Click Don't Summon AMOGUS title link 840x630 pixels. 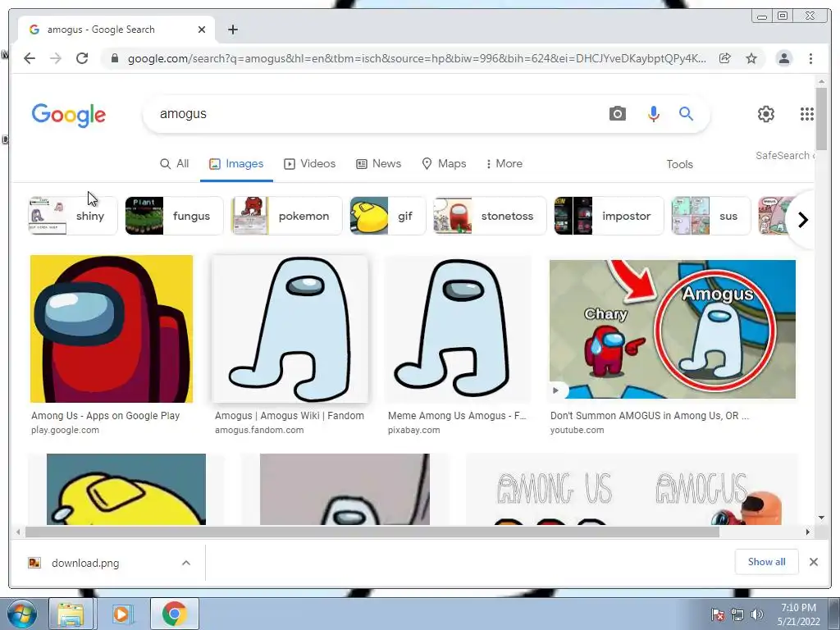click(x=650, y=416)
